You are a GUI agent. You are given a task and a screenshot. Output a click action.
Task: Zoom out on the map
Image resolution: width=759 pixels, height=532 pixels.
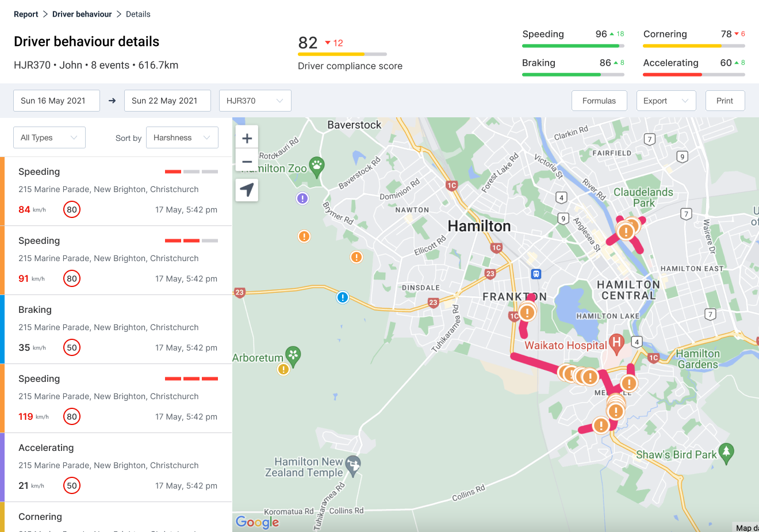(247, 161)
